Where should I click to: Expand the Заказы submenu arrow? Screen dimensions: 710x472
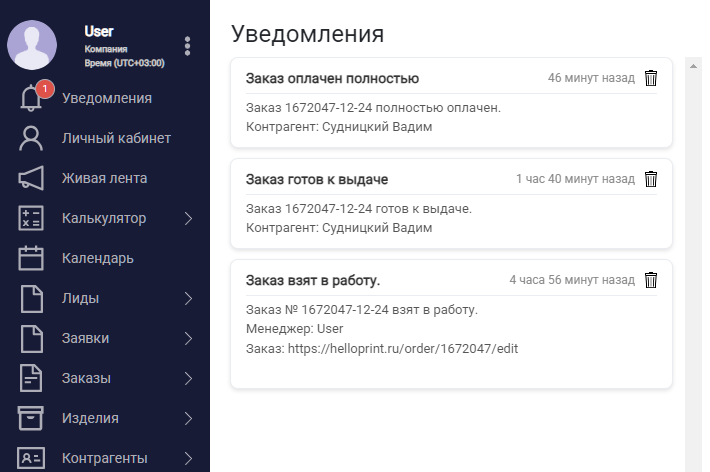188,378
